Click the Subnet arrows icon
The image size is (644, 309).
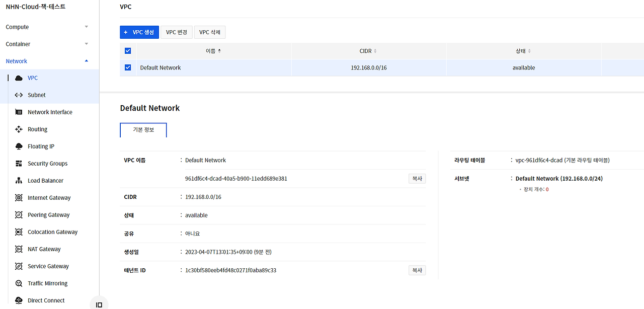(19, 95)
